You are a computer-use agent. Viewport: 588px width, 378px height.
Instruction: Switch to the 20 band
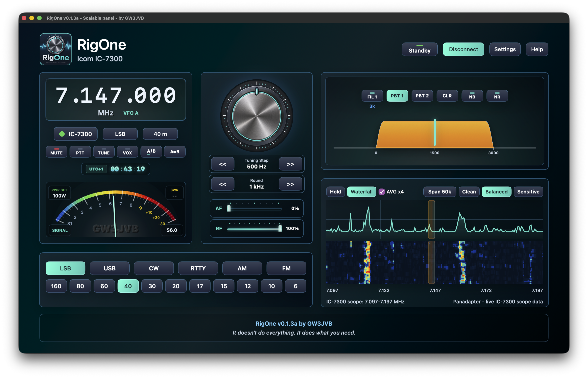(x=176, y=286)
